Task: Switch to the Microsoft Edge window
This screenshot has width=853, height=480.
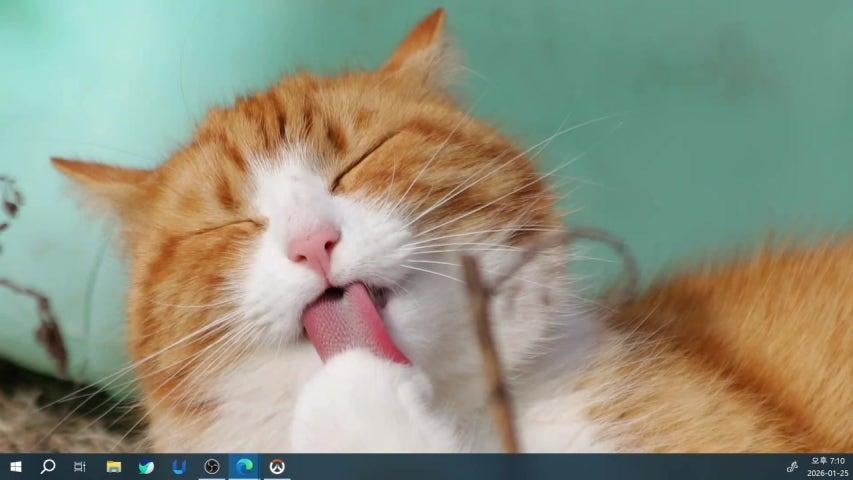Action: (x=244, y=467)
